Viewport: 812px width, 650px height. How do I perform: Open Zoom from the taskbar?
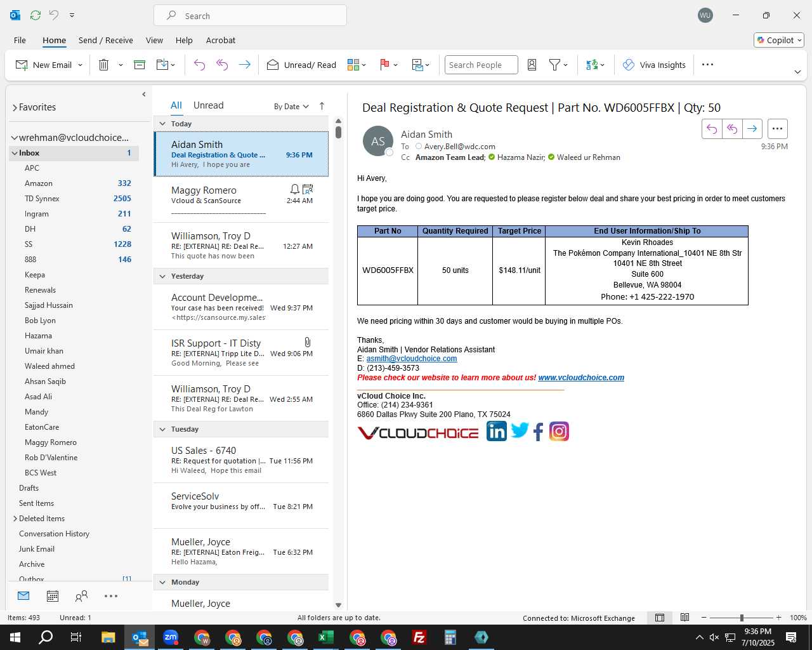pos(171,637)
